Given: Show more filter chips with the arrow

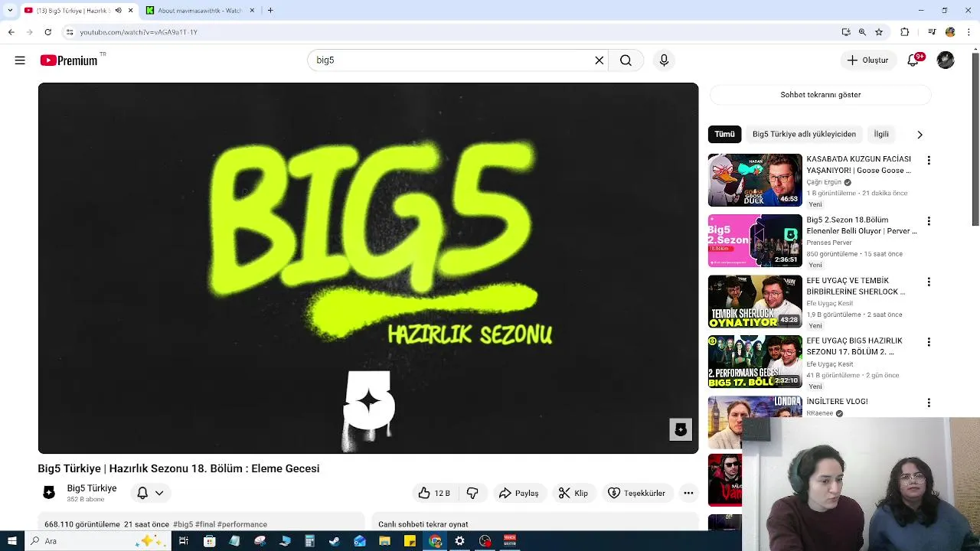Looking at the screenshot, I should point(920,135).
